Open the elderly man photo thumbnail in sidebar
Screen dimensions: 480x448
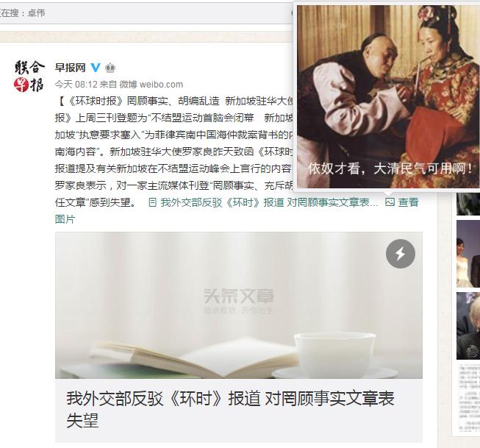[468, 326]
